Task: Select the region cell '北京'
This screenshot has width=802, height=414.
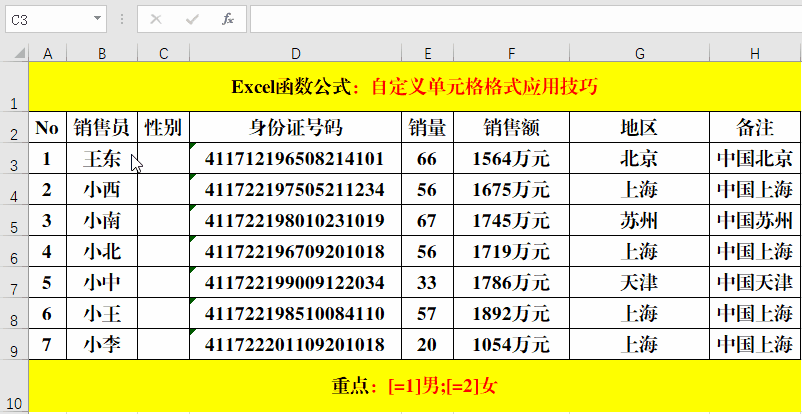Action: [639, 158]
